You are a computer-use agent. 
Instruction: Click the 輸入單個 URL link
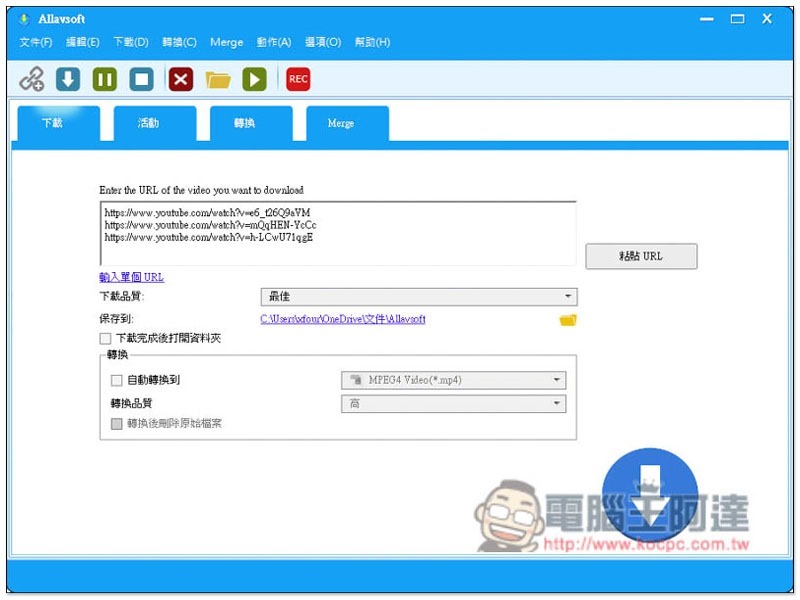coord(132,277)
